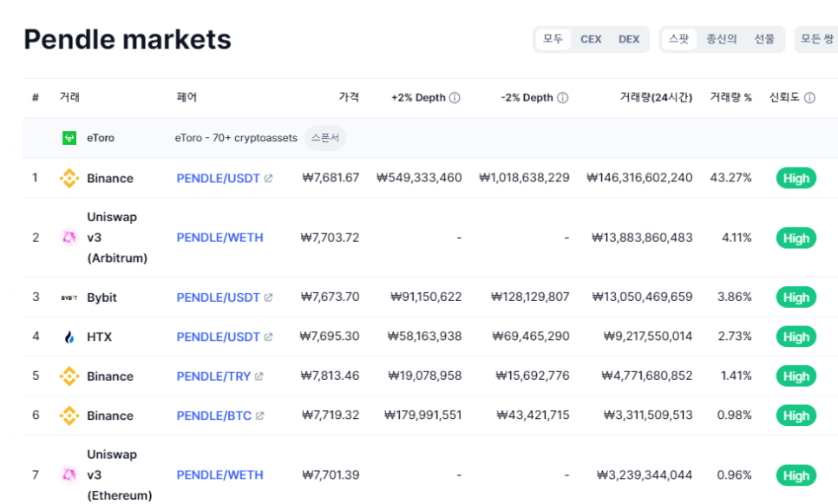Screen dimensions: 838x504
Task: Click depth value ₩1,018,638,229
Action: pos(524,178)
